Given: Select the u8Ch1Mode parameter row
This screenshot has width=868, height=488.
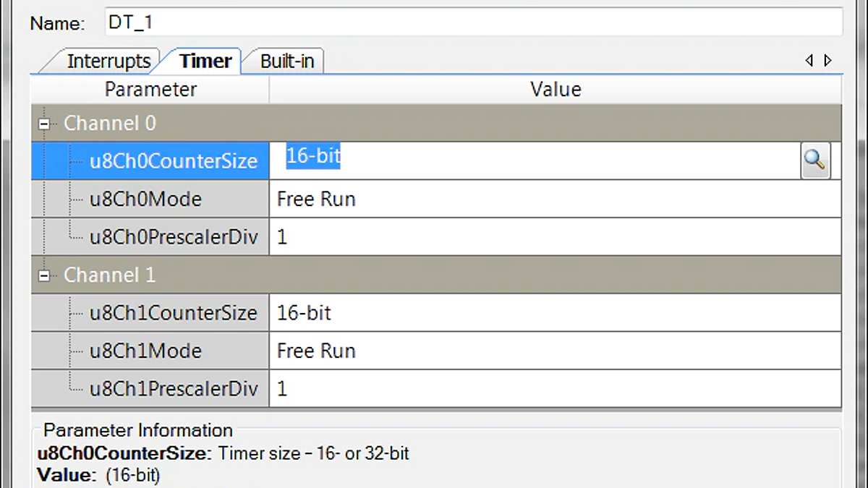Looking at the screenshot, I should (145, 351).
